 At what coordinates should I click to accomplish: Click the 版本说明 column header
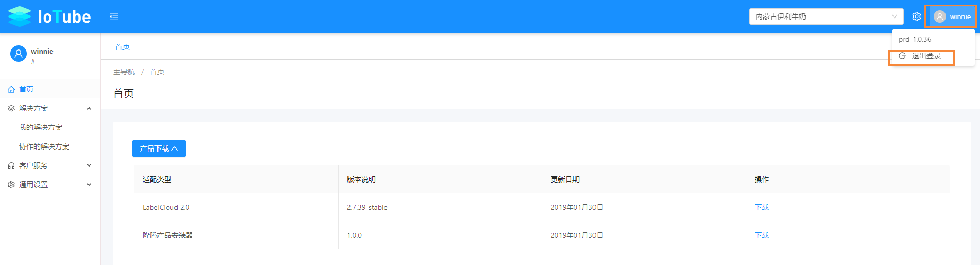tap(440, 179)
